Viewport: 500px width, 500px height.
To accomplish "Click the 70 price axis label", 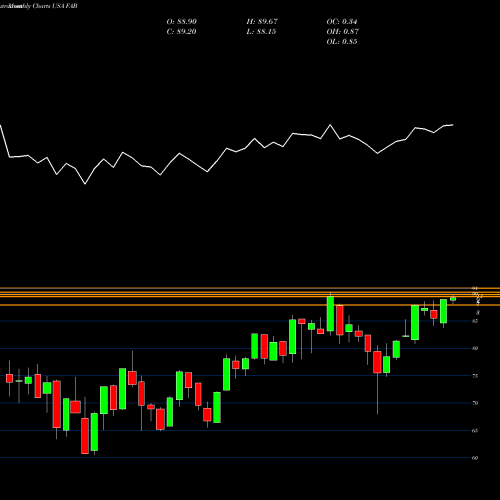I will tap(475, 403).
